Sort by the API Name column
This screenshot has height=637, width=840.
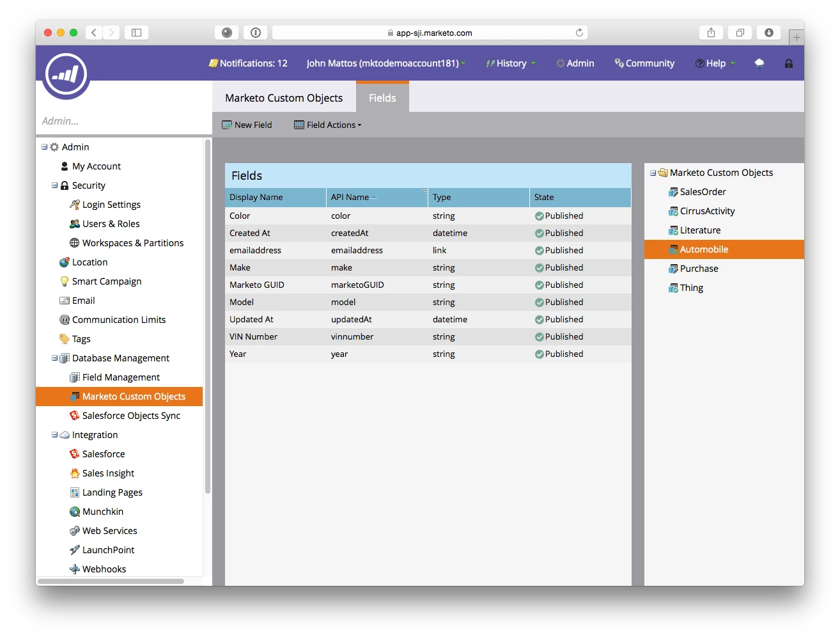click(x=377, y=198)
